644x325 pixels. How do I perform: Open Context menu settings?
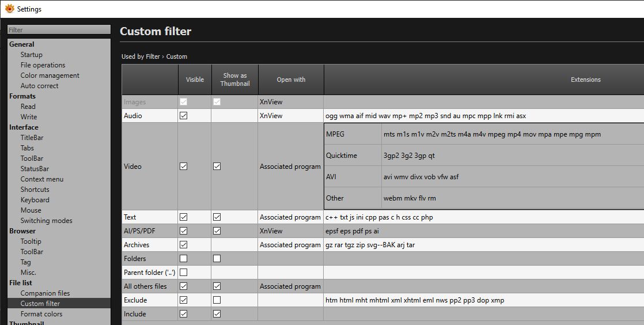(42, 179)
